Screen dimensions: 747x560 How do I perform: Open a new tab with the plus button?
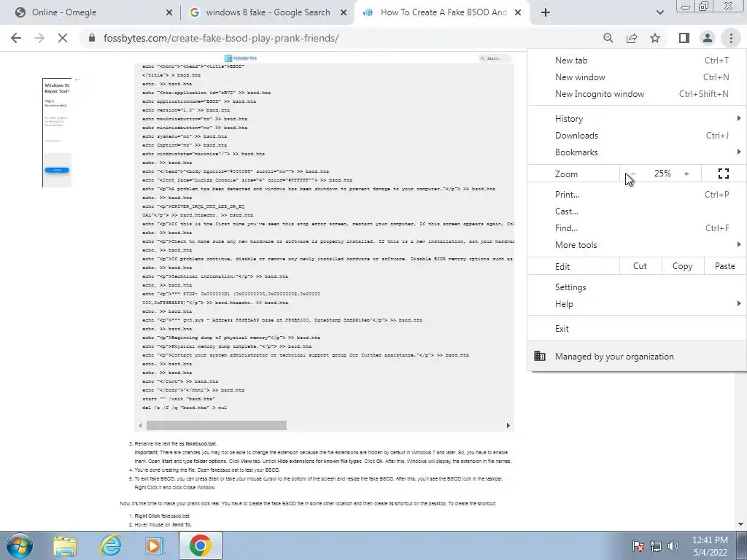coord(546,12)
